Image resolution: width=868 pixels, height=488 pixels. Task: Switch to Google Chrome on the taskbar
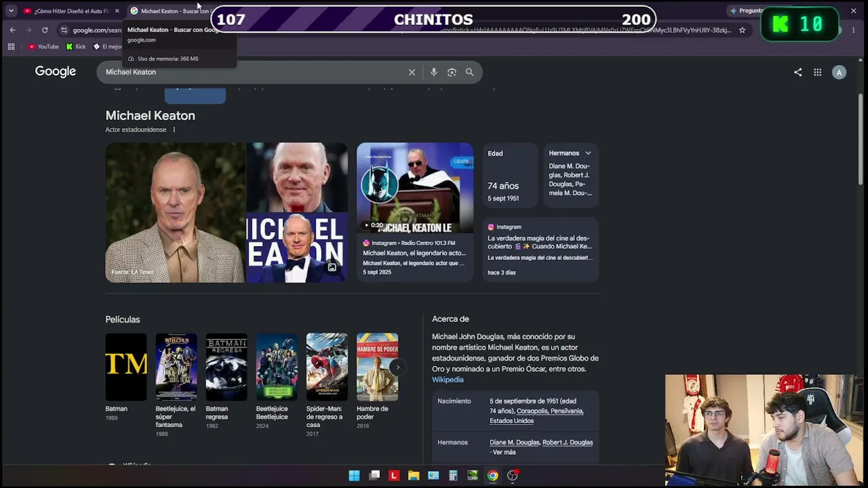(492, 476)
